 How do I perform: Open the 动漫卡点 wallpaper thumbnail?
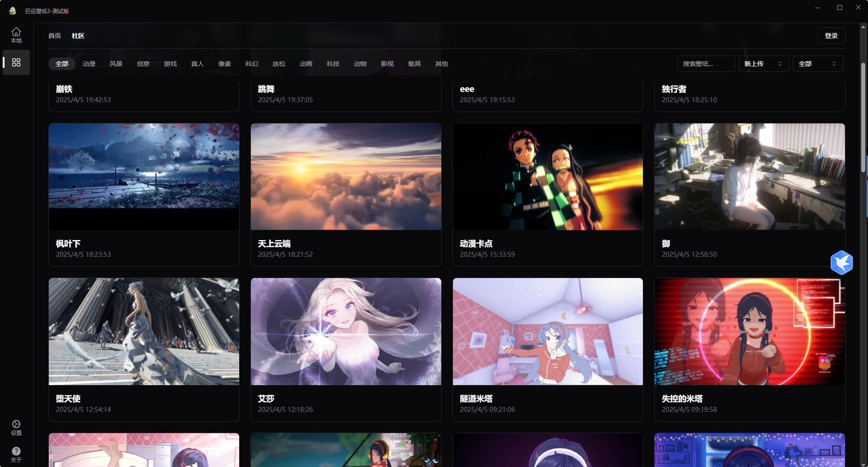548,177
